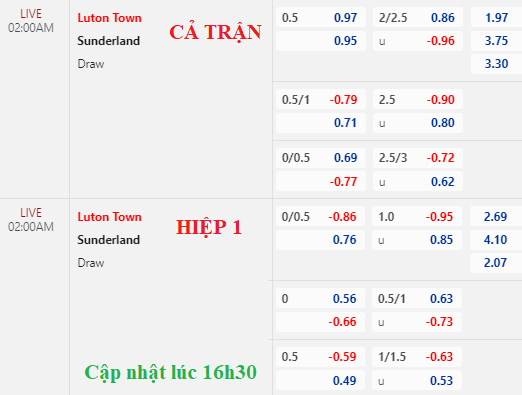Image resolution: width=522 pixels, height=395 pixels.
Task: Open Luton Town team link in full match
Action: point(109,18)
